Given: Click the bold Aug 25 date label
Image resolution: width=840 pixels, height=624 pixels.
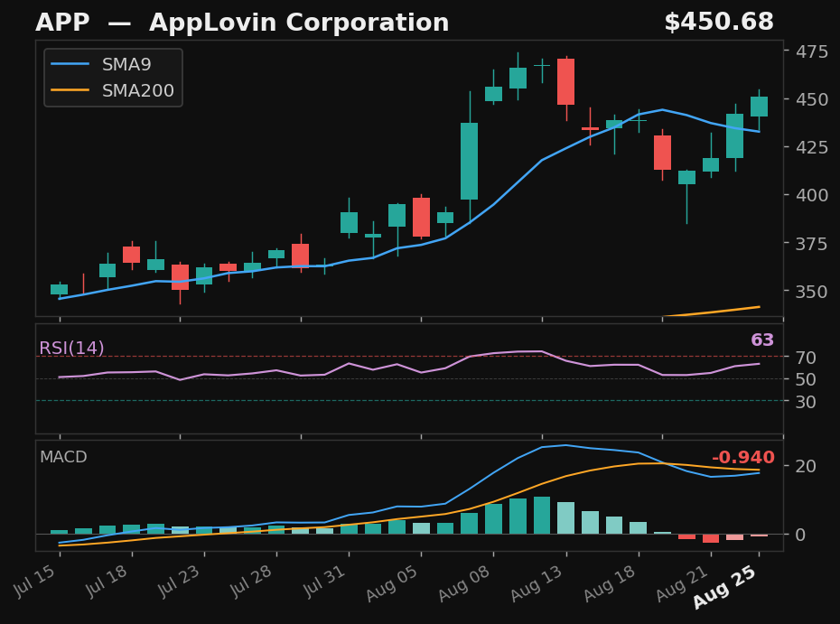Looking at the screenshot, I should click(724, 587).
